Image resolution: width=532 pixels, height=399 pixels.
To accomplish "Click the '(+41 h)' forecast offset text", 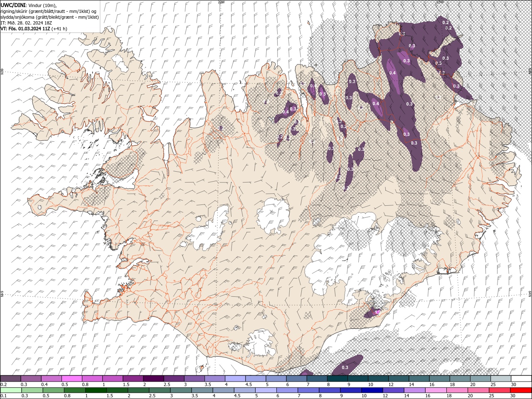I will click(59, 29).
